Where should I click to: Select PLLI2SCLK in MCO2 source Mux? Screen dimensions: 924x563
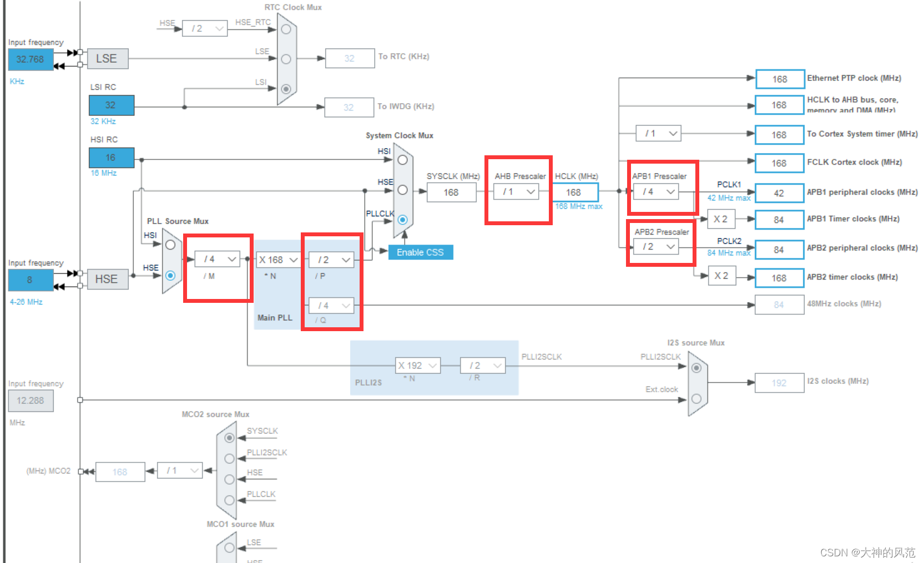[229, 459]
